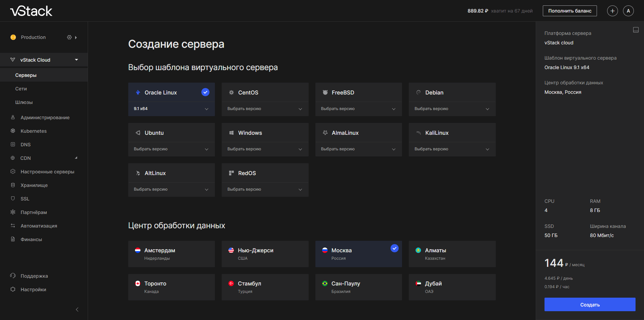Select the Windows template card
Screen dimensions: 644x320
[x=265, y=133]
